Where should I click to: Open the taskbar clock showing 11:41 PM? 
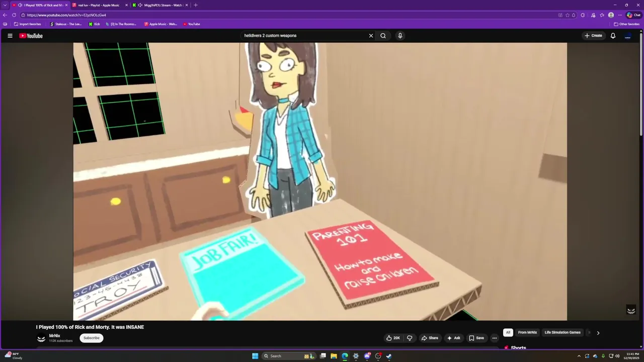coord(632,356)
